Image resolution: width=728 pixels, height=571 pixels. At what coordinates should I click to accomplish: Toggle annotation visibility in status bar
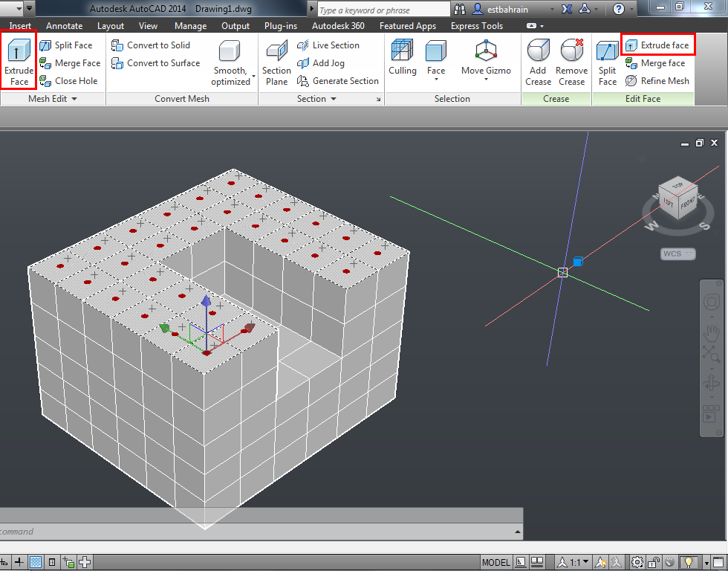coord(601,562)
